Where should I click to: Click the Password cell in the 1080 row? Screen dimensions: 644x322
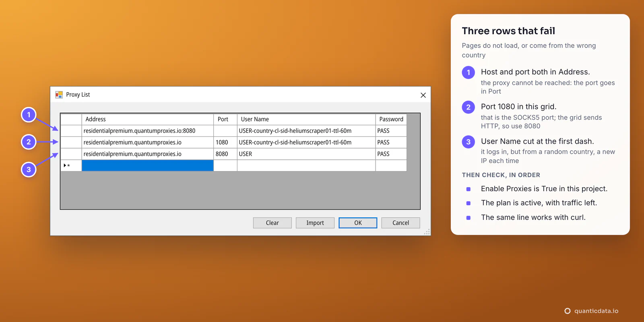(x=391, y=142)
